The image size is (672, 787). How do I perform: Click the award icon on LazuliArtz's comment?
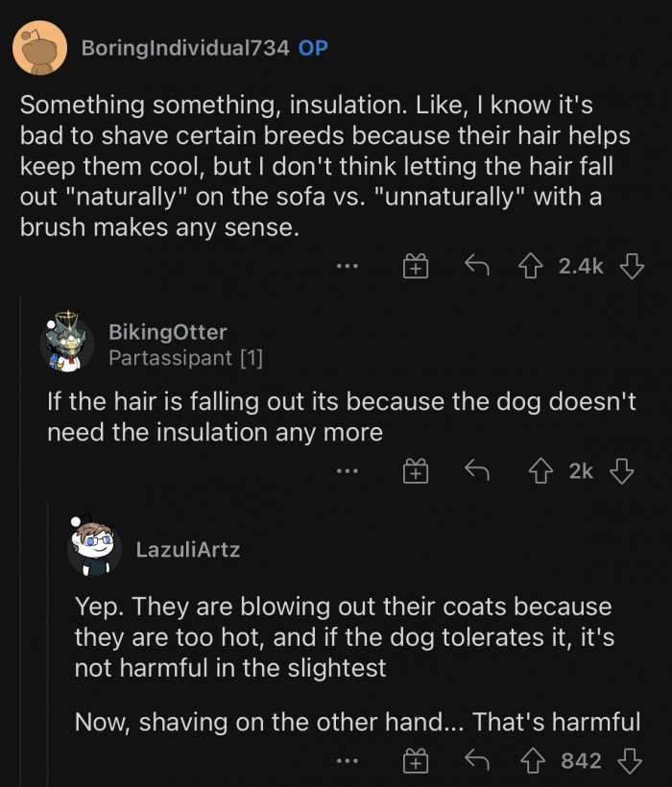[x=414, y=762]
